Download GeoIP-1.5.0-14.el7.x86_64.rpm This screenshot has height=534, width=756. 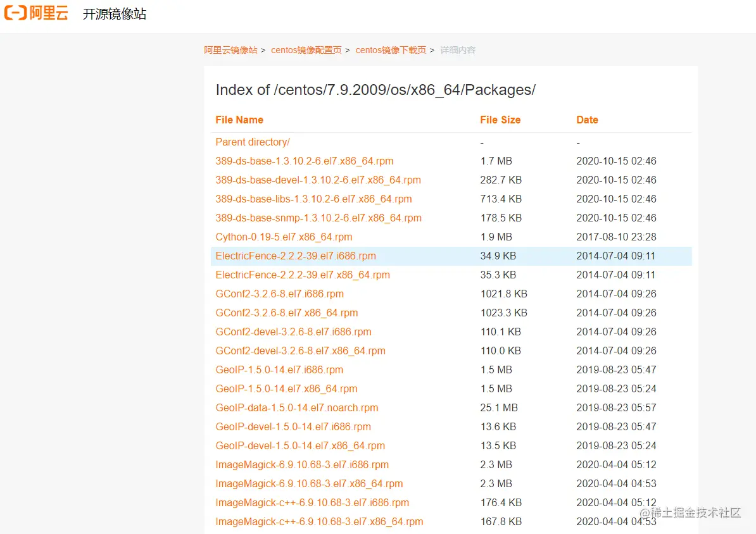[286, 389]
